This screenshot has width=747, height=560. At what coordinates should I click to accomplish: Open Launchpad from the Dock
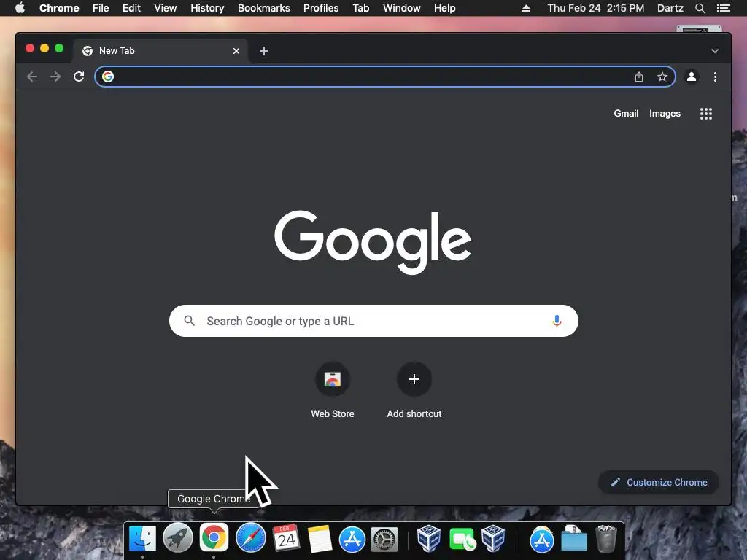[x=178, y=539]
